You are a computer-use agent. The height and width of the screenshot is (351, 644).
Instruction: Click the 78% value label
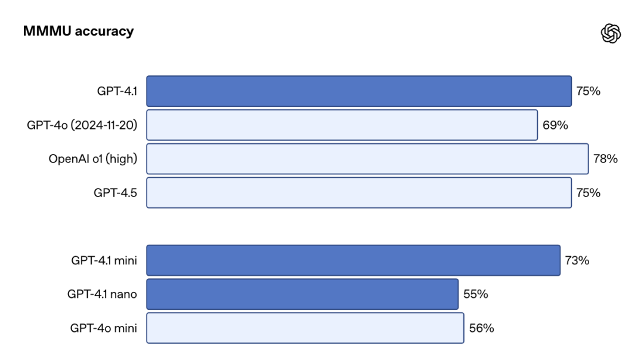click(x=605, y=159)
